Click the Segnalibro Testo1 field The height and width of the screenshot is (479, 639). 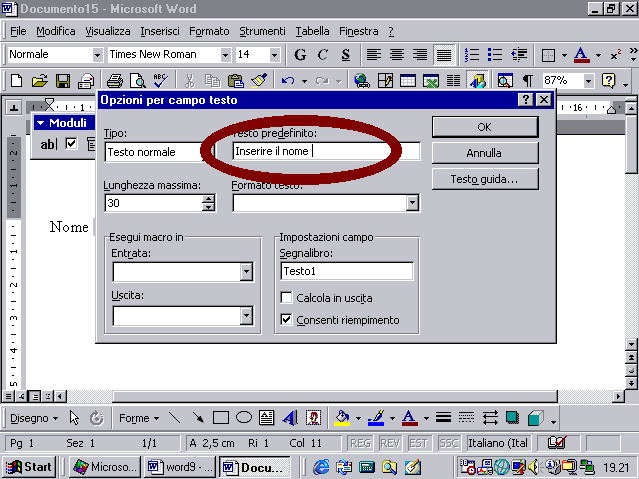(347, 271)
